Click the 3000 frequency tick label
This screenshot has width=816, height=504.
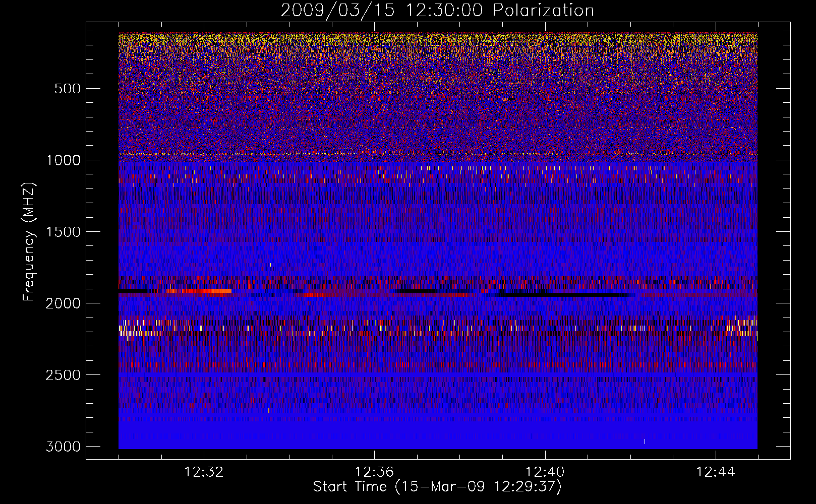coord(63,447)
